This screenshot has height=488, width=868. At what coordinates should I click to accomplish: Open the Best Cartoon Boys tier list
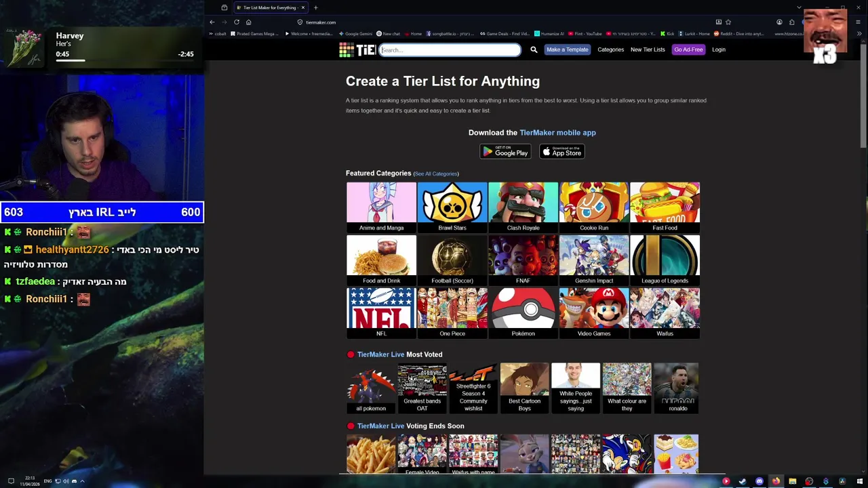click(x=524, y=388)
